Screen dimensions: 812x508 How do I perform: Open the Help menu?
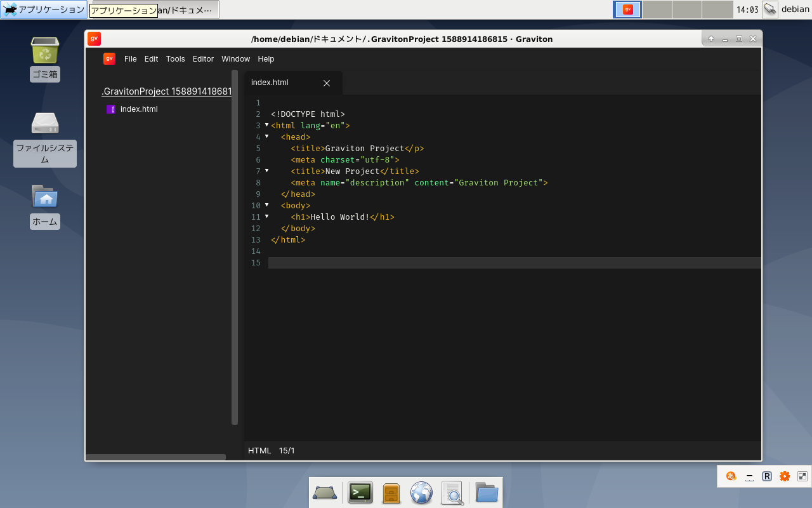(x=266, y=59)
